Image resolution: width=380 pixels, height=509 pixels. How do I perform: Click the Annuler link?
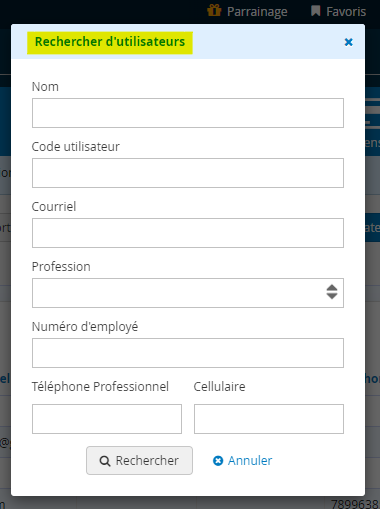tap(242, 461)
